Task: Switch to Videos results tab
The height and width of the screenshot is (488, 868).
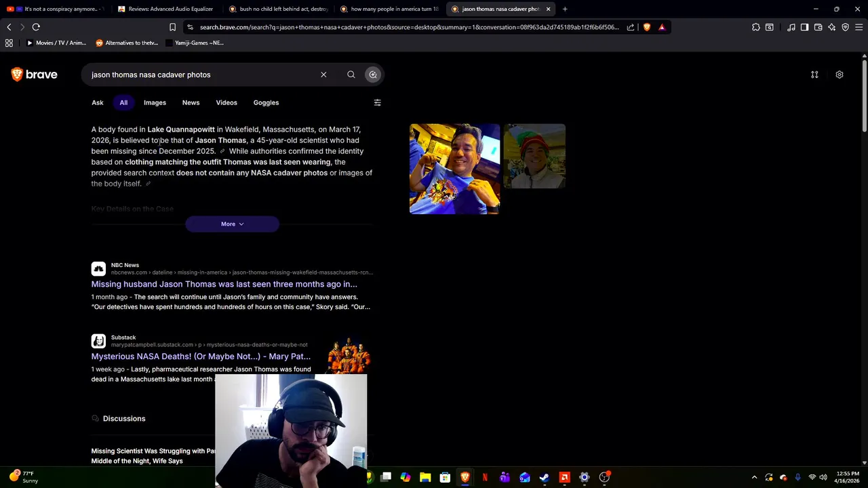Action: [226, 102]
